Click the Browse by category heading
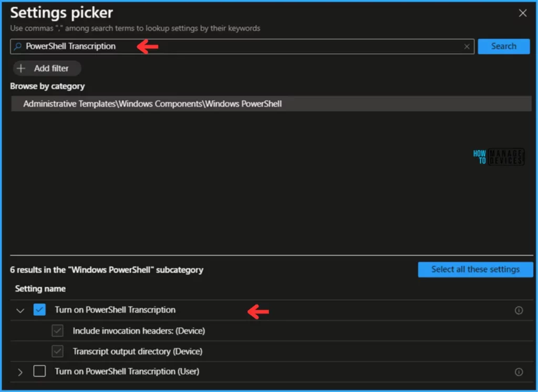 (47, 86)
